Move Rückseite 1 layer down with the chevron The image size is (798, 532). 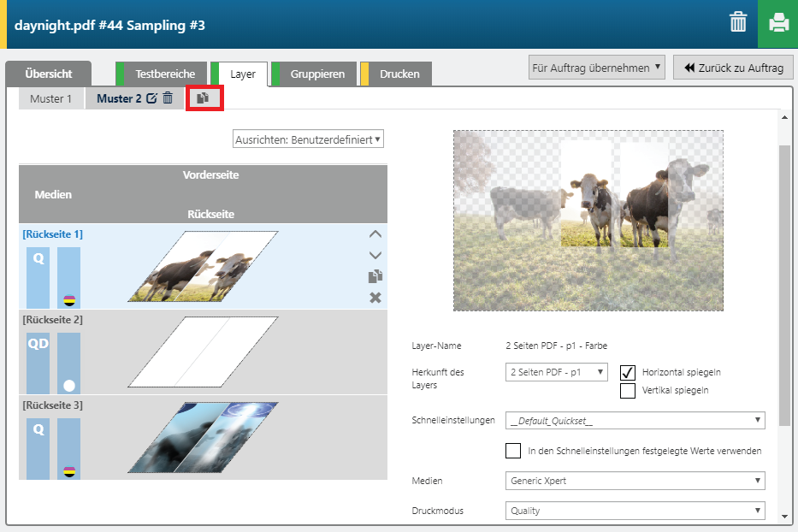375,255
